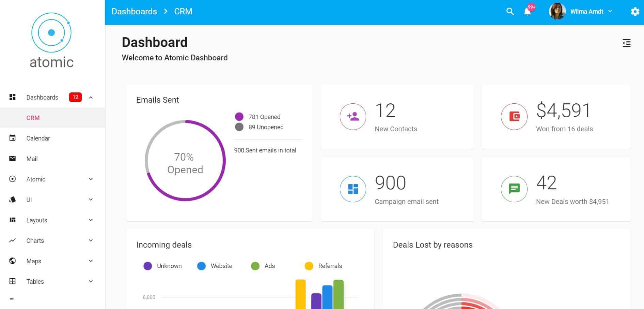Expand the Charts section in the sidebar
Viewport: 644px width, 309px height.
90,240
